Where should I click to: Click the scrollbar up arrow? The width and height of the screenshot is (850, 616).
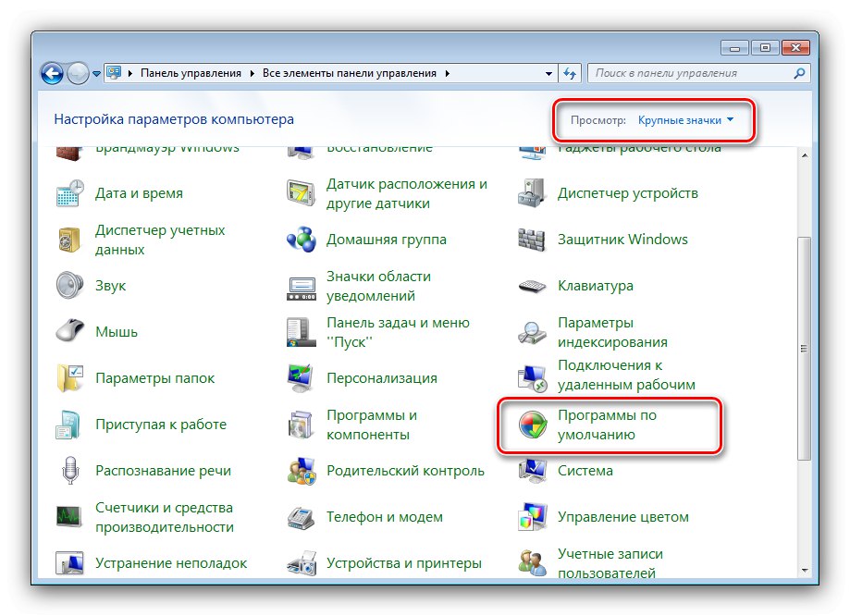805,155
